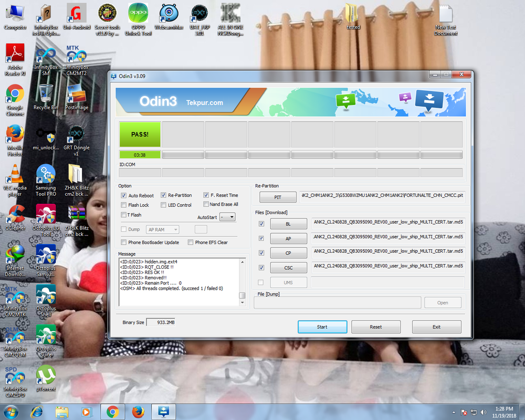Open the Recycle Bin
This screenshot has height=420, width=525.
pos(46,97)
